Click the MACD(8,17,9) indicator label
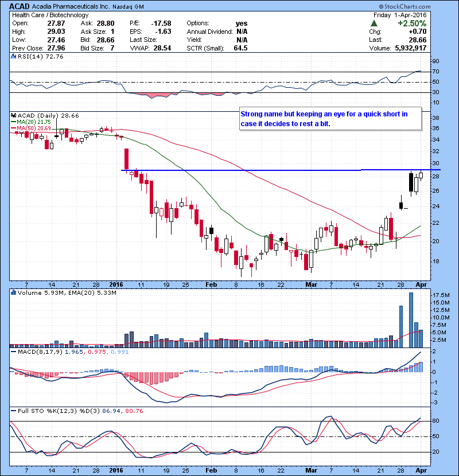The height and width of the screenshot is (476, 459). pos(40,352)
